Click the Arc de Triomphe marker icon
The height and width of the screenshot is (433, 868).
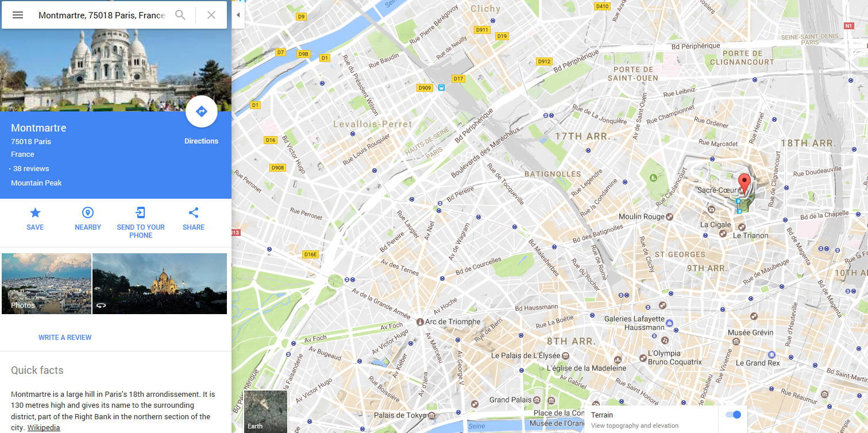(x=420, y=322)
